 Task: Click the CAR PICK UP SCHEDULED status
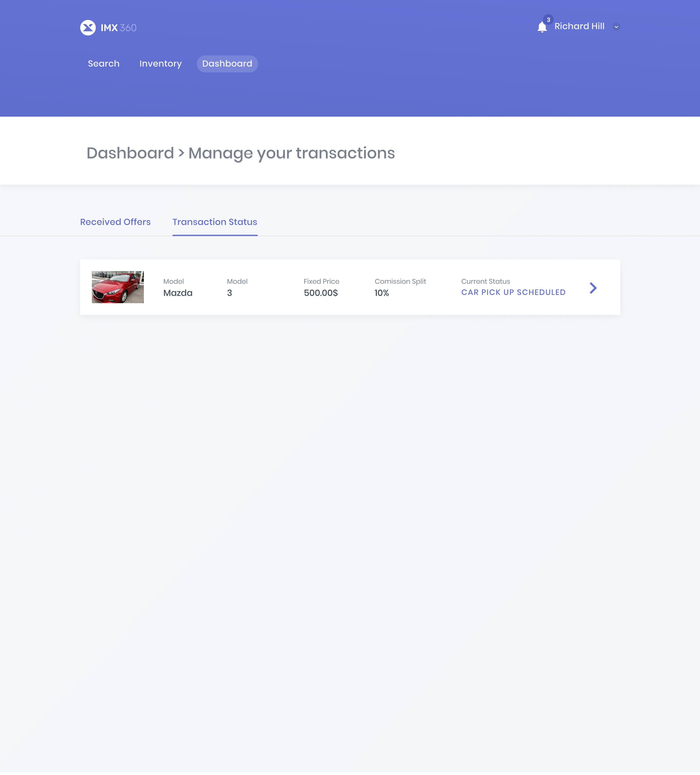(513, 293)
